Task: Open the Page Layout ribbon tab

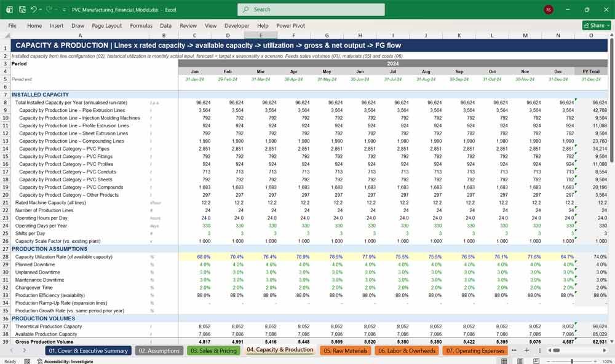Action: coord(106,25)
